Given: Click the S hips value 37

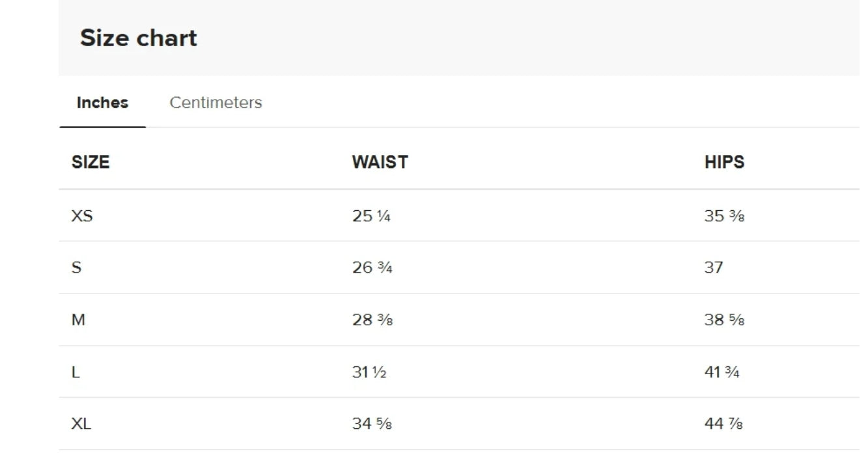Looking at the screenshot, I should coord(714,267).
